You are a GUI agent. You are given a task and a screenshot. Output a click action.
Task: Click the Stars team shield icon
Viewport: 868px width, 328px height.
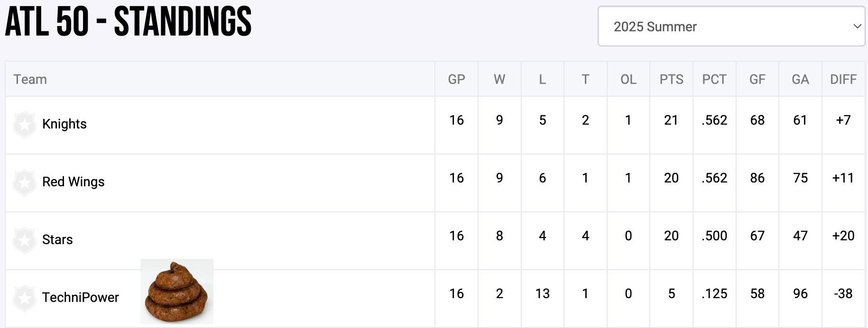[25, 240]
